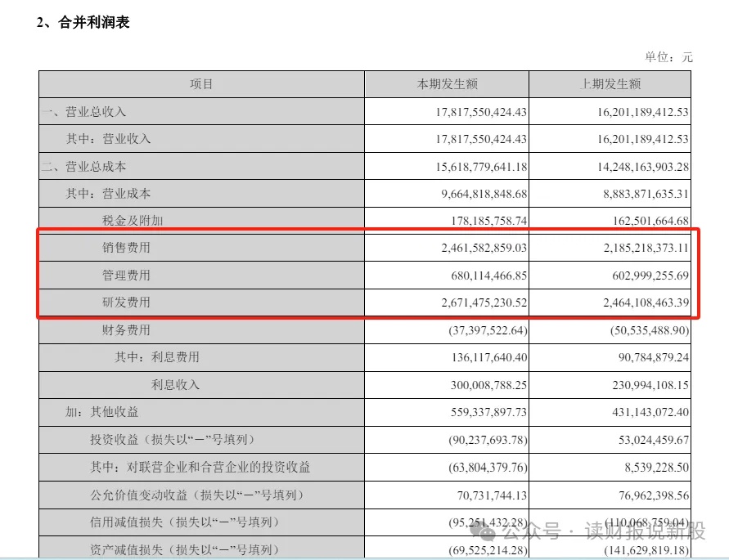Image resolution: width=729 pixels, height=560 pixels.
Task: Click the column header 上期发生额
Action: pyautogui.click(x=610, y=84)
